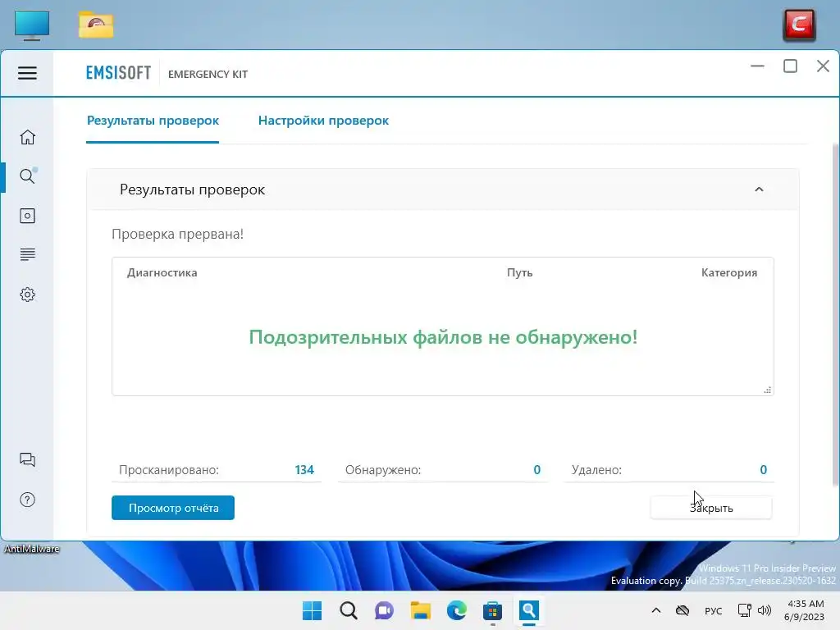
Task: Select the This PC desktop icon
Action: tap(32, 25)
